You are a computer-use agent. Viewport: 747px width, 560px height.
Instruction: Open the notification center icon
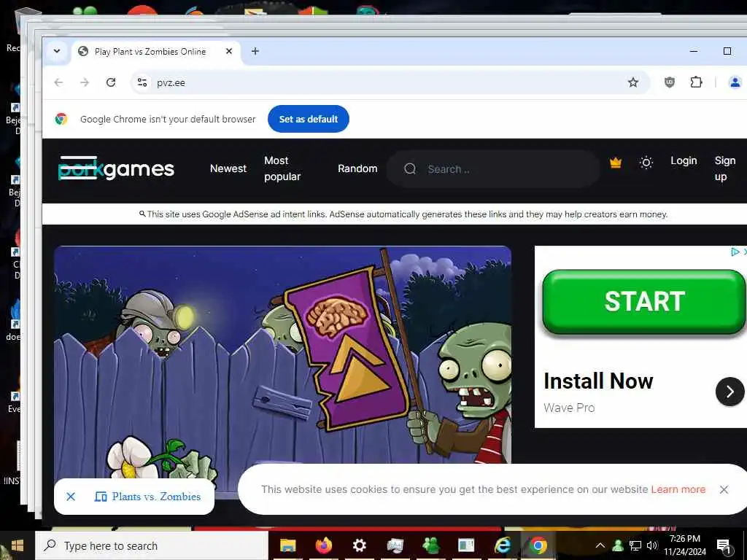724,546
